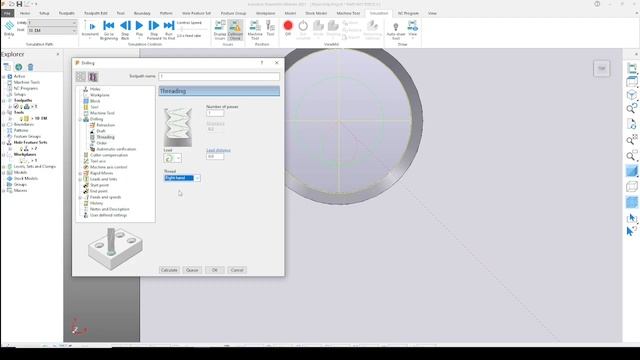640x360 pixels.
Task: Click the Machine Tool position icon
Action: (x=255, y=30)
